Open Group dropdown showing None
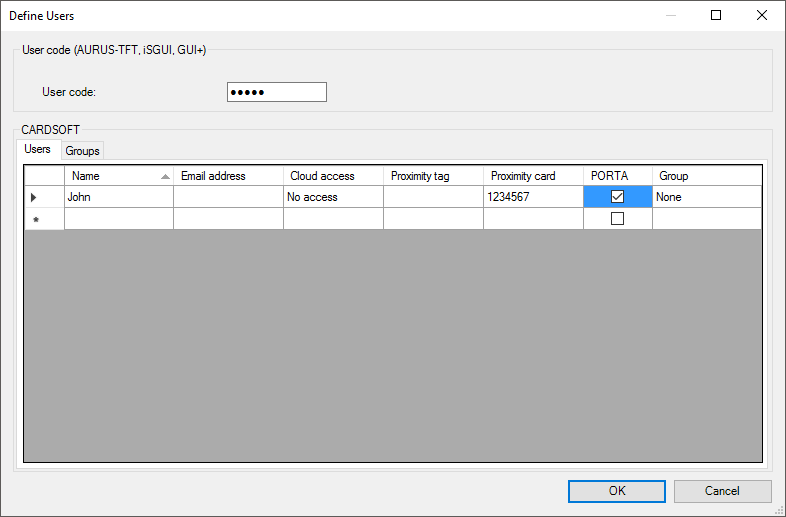Image resolution: width=786 pixels, height=517 pixels. [x=706, y=197]
